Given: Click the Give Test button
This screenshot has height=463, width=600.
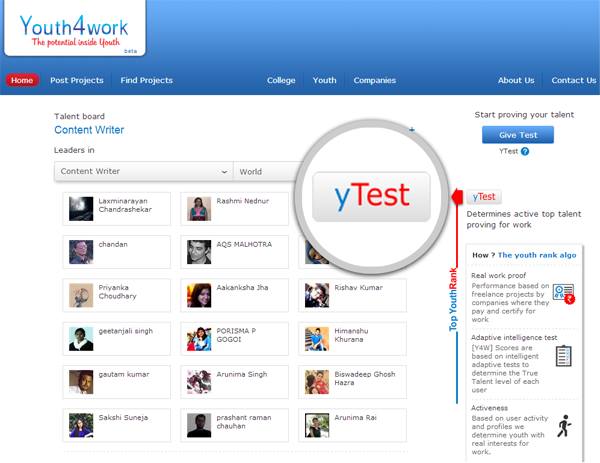Looking at the screenshot, I should point(518,135).
